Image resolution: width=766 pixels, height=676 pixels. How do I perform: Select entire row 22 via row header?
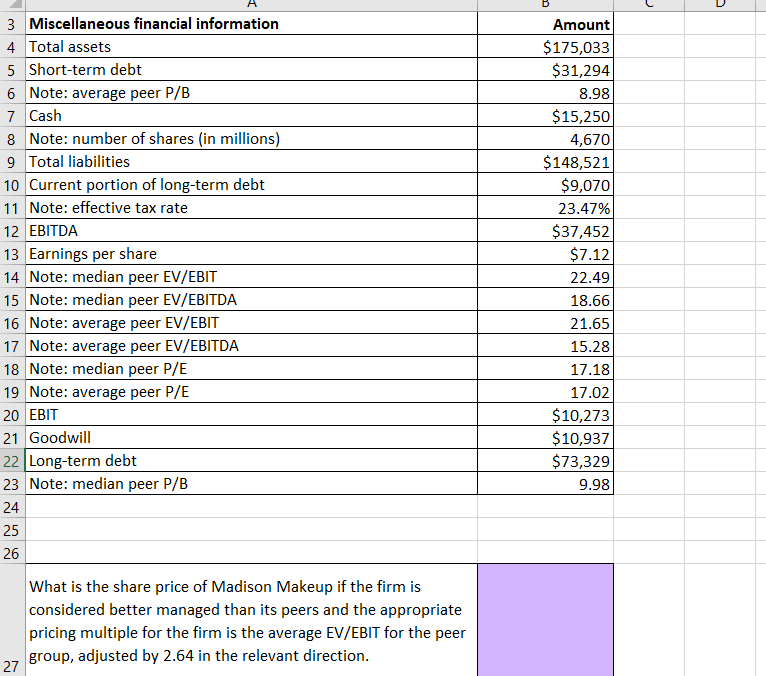coord(12,460)
